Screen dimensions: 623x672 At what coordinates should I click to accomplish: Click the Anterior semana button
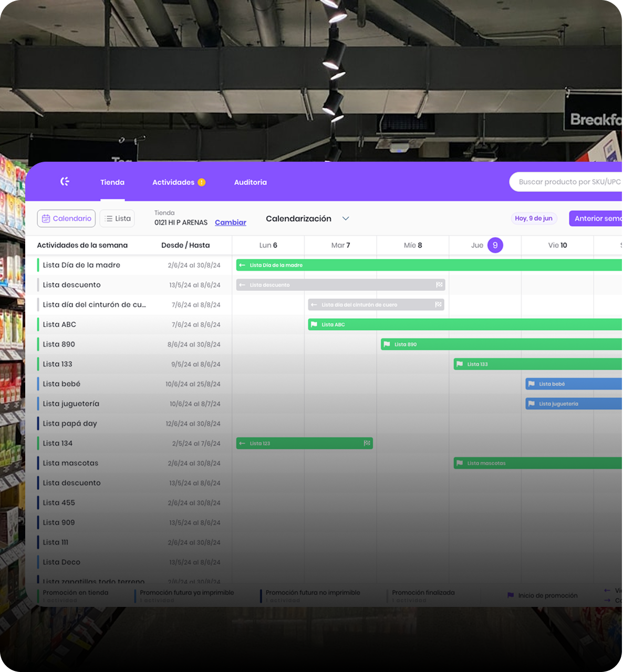pyautogui.click(x=597, y=218)
